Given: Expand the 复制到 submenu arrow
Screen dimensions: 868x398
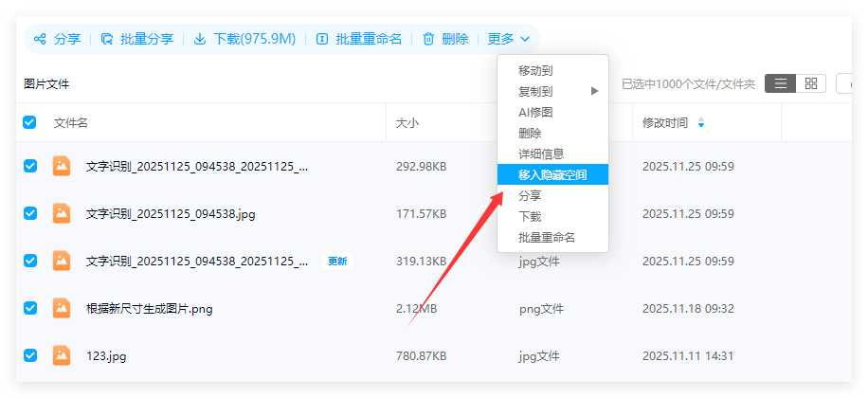Looking at the screenshot, I should click(594, 91).
